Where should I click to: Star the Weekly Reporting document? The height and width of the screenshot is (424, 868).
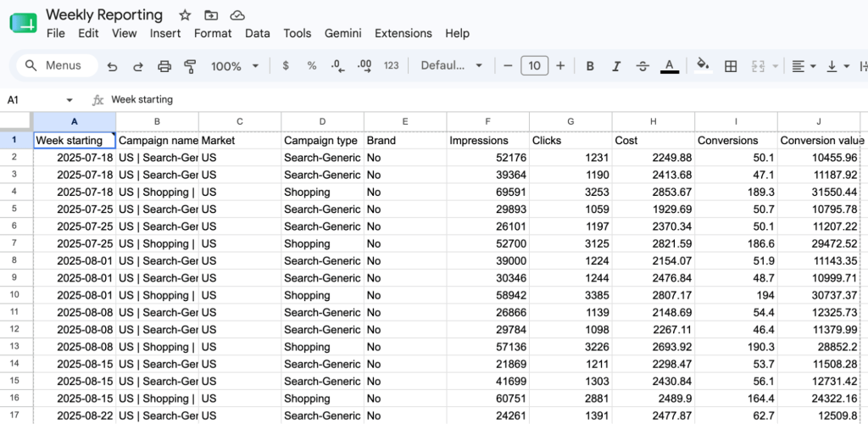coord(185,15)
